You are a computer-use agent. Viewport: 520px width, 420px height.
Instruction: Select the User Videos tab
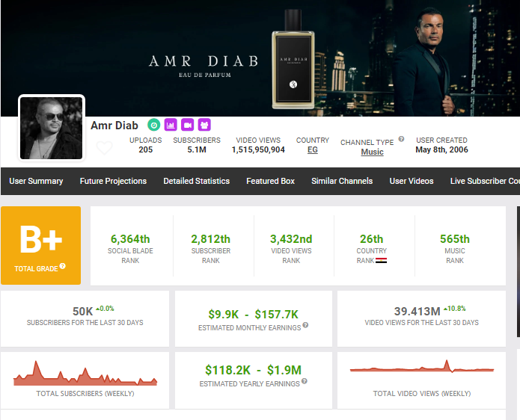point(411,181)
